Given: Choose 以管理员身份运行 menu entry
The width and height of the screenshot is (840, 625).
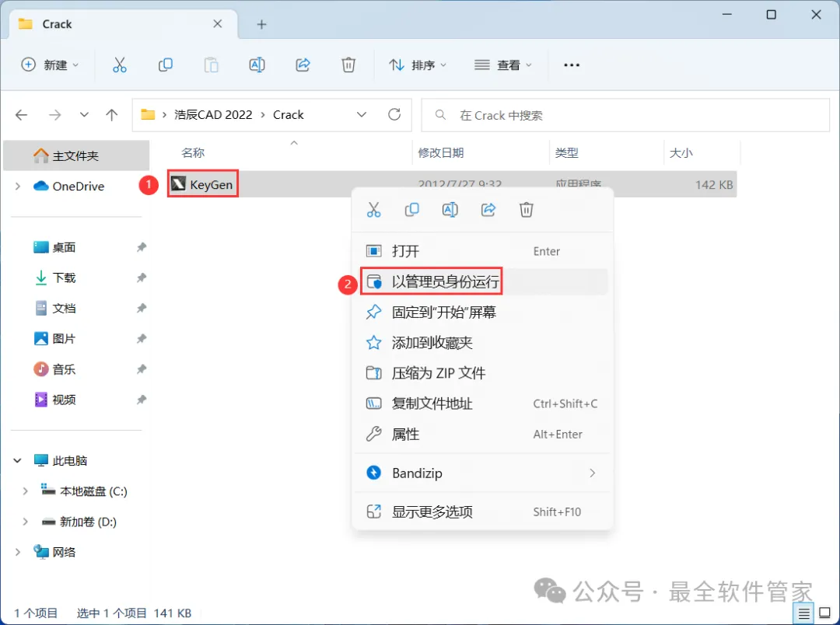Looking at the screenshot, I should click(481, 281).
